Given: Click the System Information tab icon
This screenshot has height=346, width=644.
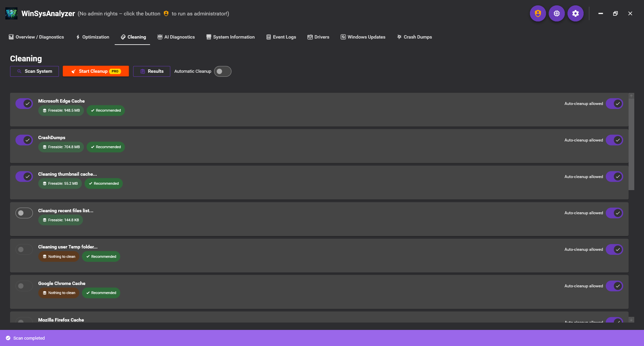Looking at the screenshot, I should pyautogui.click(x=209, y=37).
